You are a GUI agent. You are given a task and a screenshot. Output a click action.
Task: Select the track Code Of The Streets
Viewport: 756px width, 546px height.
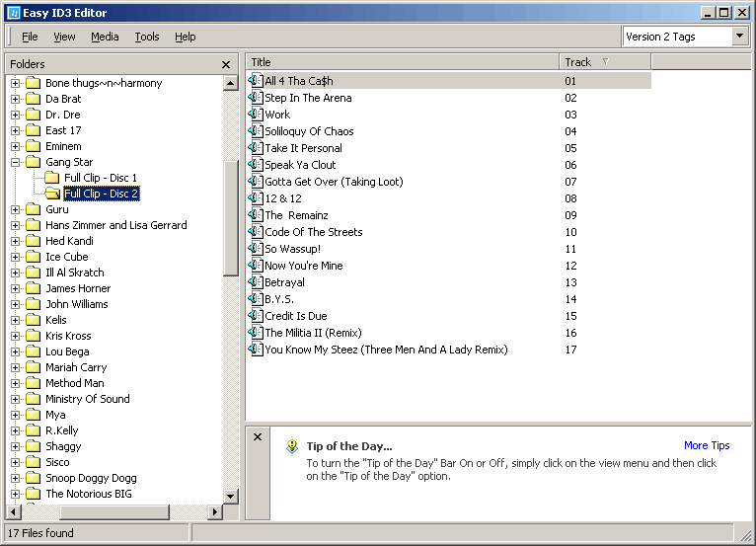coord(313,232)
